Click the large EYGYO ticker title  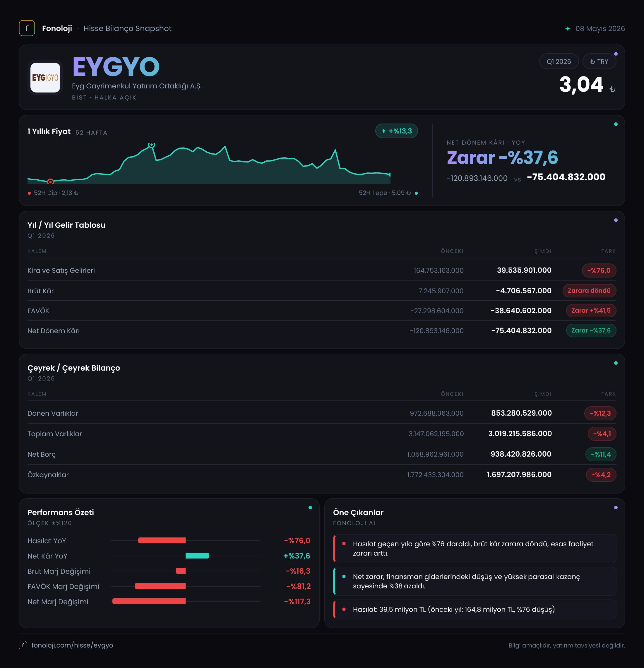[x=116, y=67]
